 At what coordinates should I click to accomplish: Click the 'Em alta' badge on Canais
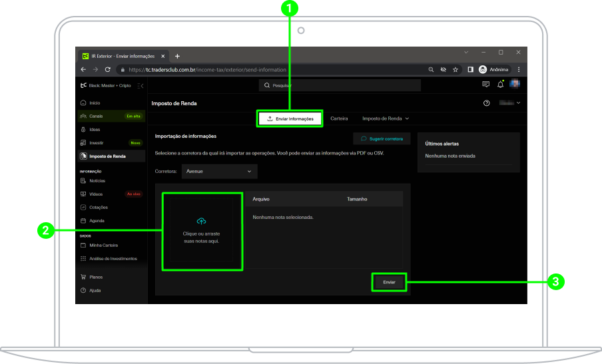(134, 116)
